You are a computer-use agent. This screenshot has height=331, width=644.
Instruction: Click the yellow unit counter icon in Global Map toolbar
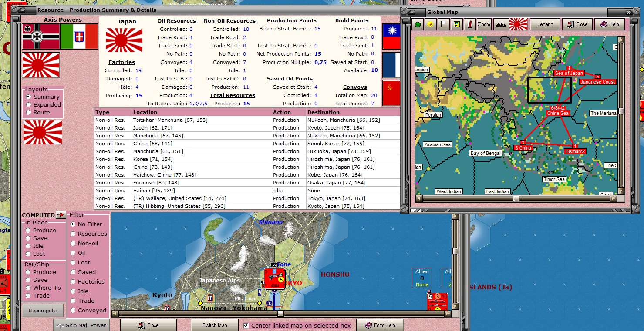pos(456,24)
